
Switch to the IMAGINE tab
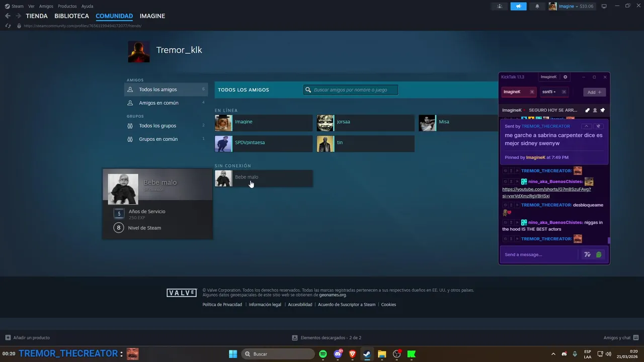click(x=152, y=16)
